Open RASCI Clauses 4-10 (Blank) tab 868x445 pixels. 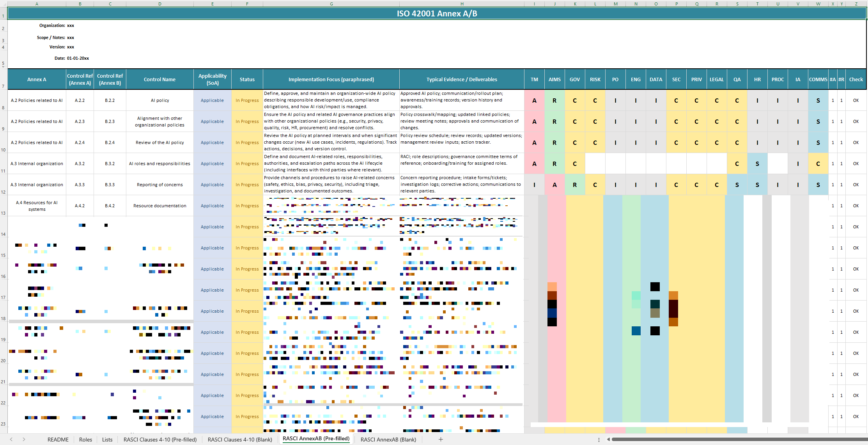240,440
